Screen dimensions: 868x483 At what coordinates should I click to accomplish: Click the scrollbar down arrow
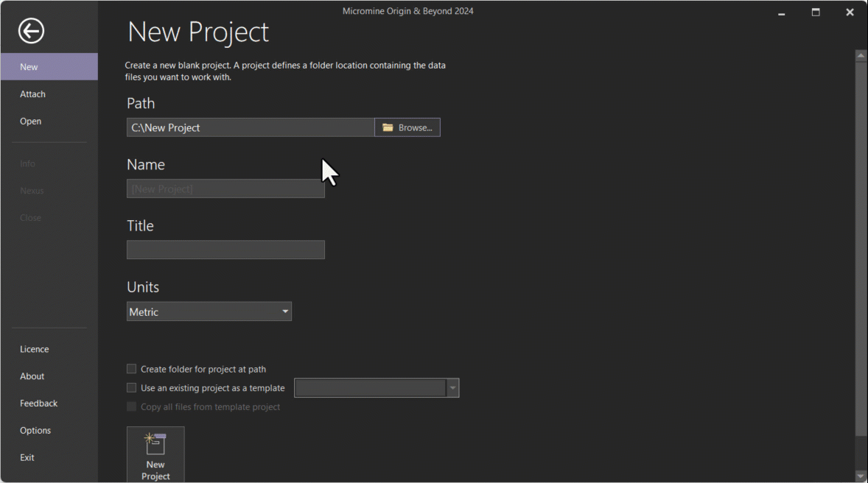coord(861,476)
